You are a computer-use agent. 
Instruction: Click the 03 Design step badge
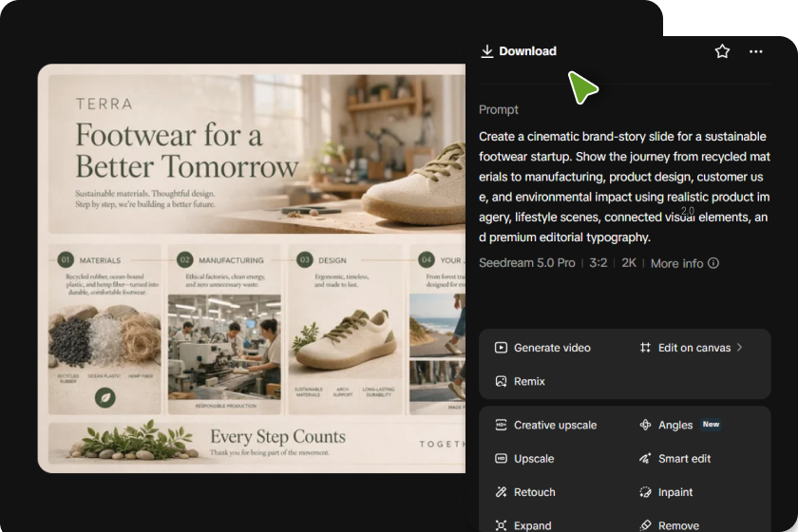click(304, 259)
